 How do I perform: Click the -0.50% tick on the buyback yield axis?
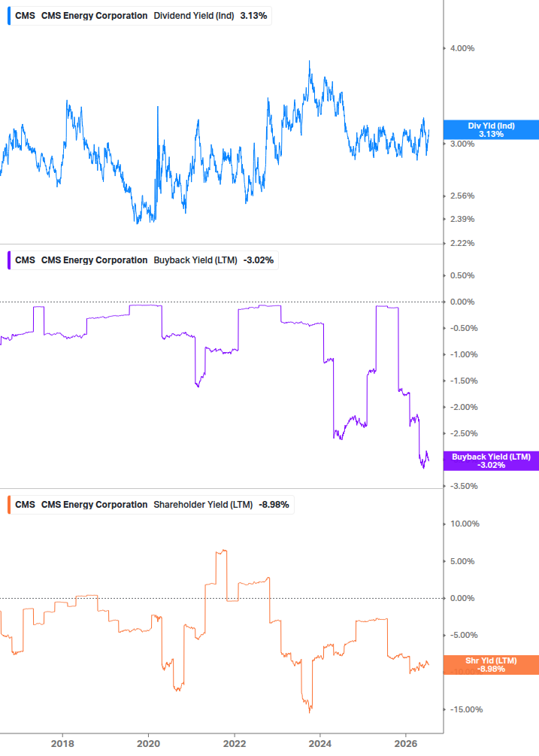(x=464, y=328)
